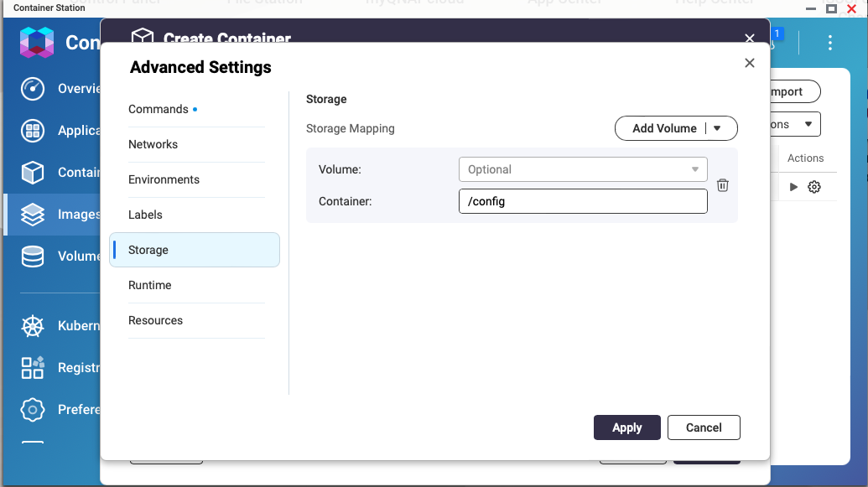The height and width of the screenshot is (487, 868).
Task: Open the three-dot more options menu
Action: pos(829,43)
